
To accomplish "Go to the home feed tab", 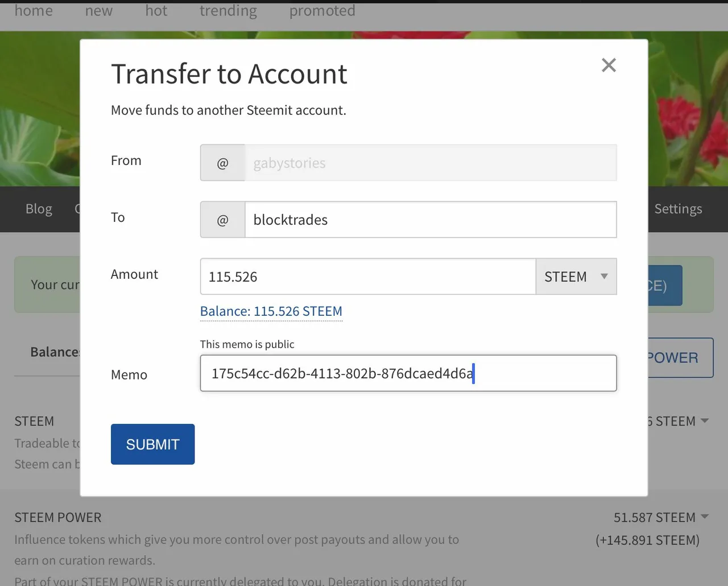I will coord(34,11).
